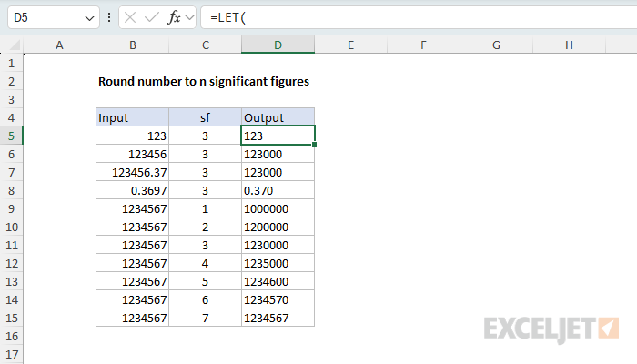Select sf cell with value 6
Image resolution: width=637 pixels, height=364 pixels.
click(205, 299)
